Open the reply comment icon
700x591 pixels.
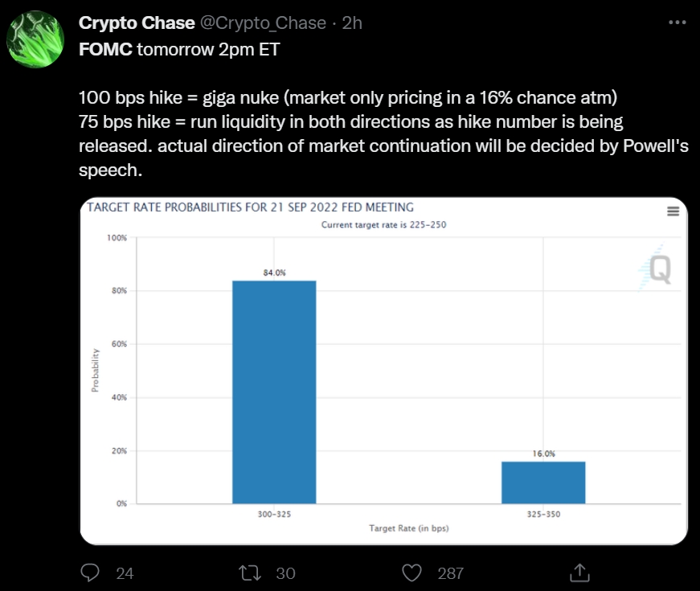pyautogui.click(x=90, y=573)
